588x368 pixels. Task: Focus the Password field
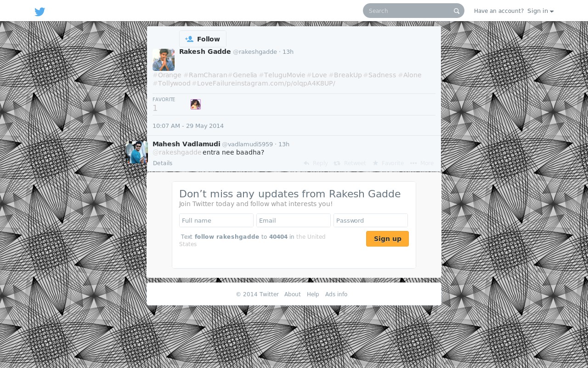[371, 220]
